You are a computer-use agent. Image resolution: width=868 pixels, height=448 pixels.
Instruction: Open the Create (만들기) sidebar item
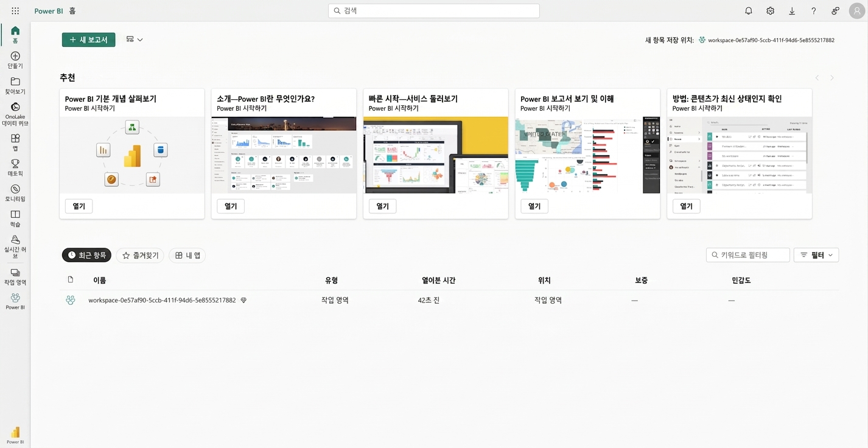[15, 60]
